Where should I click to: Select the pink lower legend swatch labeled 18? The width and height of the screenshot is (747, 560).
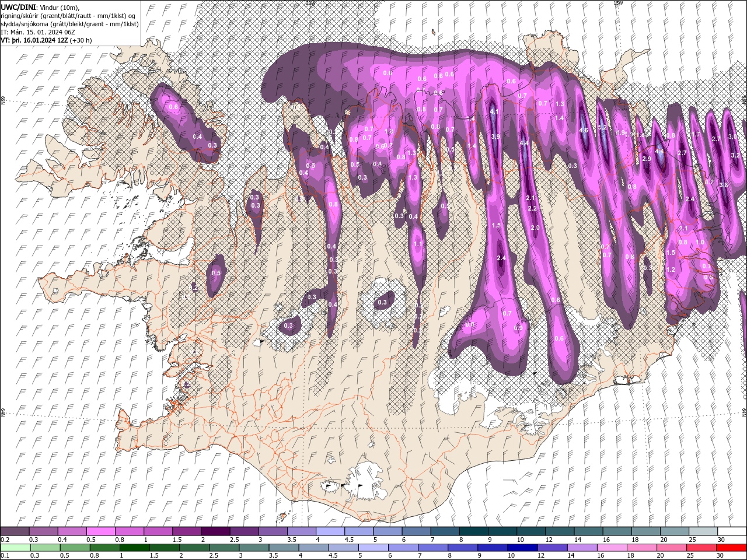point(641,548)
